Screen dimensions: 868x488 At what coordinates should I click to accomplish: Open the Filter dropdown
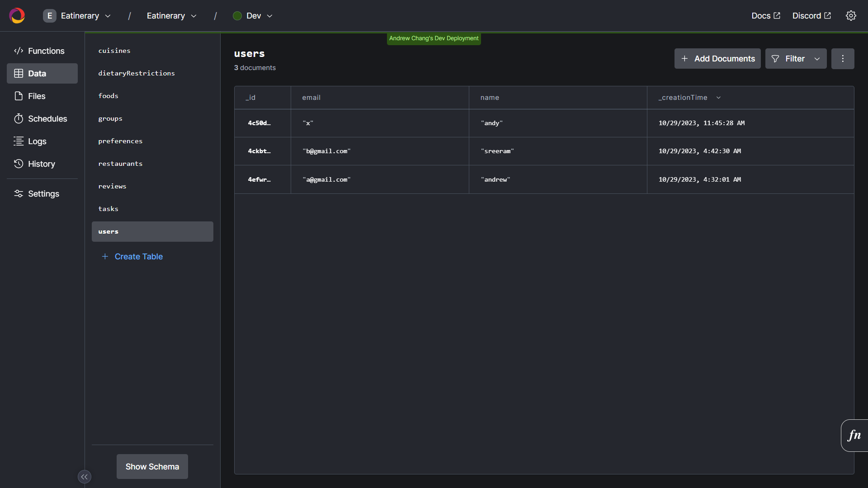(796, 59)
